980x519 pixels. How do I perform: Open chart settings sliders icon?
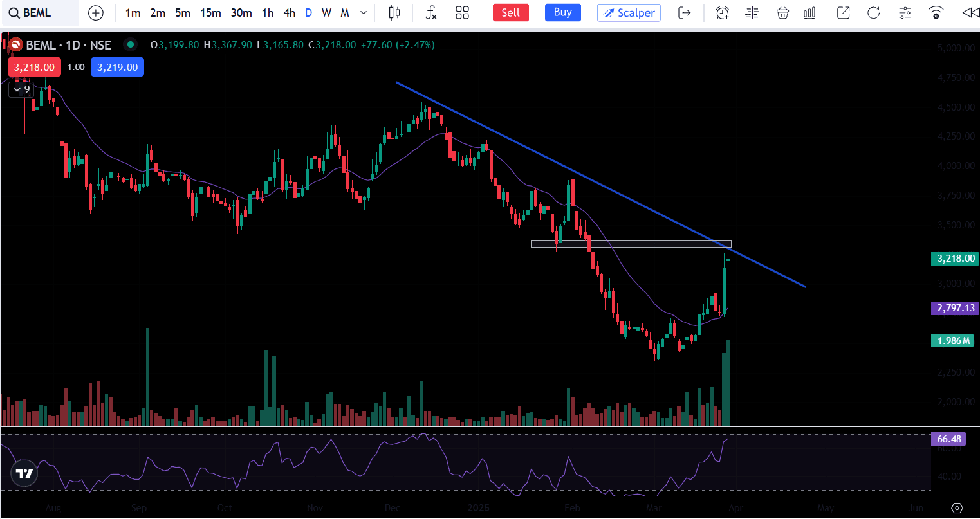(905, 13)
